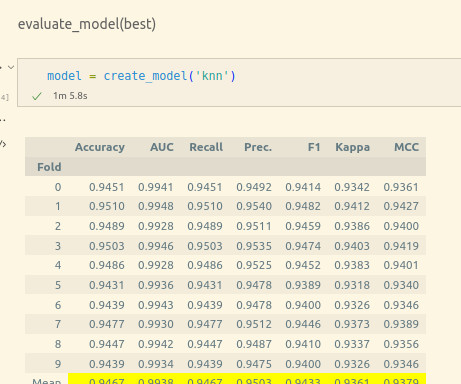Click the Fold index label

pyautogui.click(x=49, y=167)
